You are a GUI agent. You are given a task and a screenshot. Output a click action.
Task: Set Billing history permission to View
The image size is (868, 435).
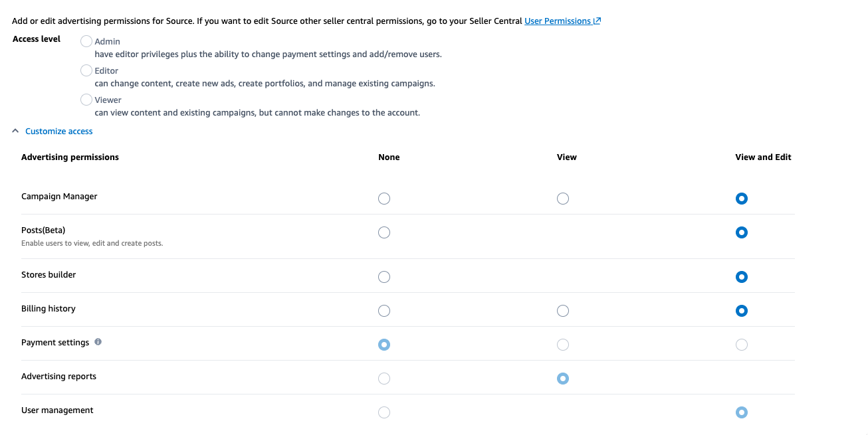(x=563, y=311)
